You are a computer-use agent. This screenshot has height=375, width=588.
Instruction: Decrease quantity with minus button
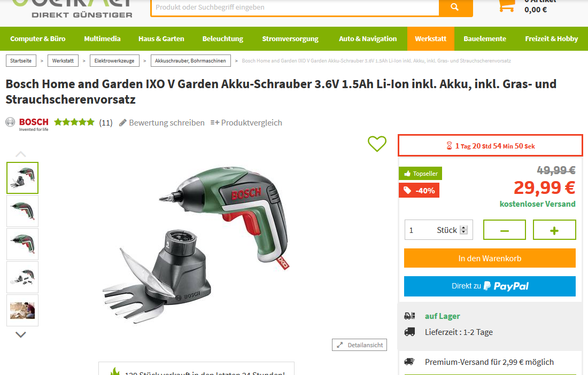point(505,230)
